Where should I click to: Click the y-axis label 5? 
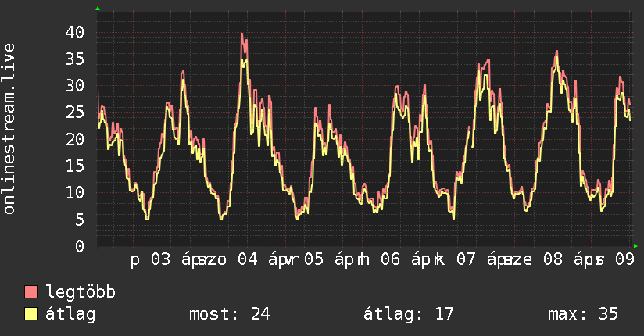coord(80,220)
